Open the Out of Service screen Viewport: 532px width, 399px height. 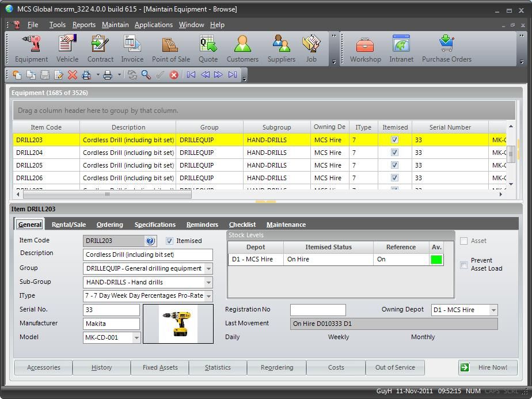pos(395,367)
